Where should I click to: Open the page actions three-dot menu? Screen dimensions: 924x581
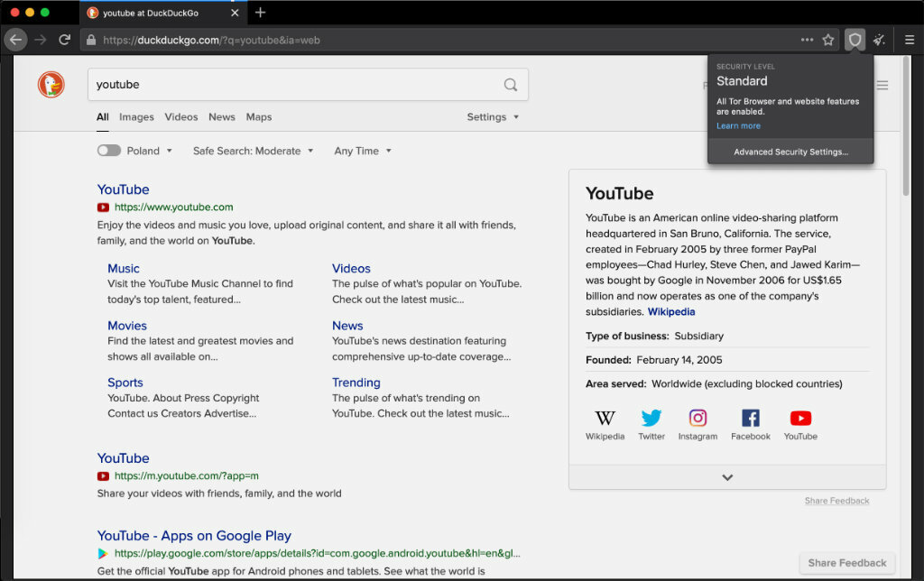(807, 40)
